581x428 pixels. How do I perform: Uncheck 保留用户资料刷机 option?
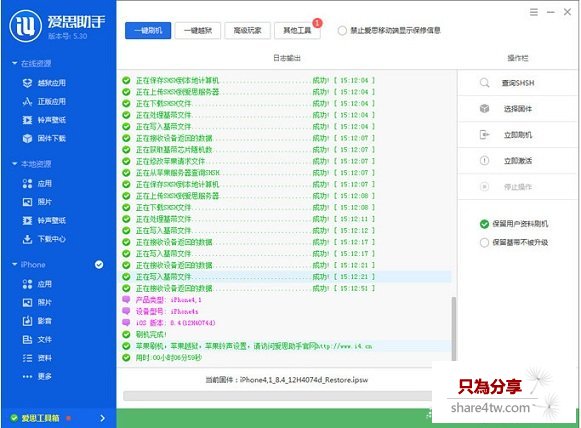[484, 224]
